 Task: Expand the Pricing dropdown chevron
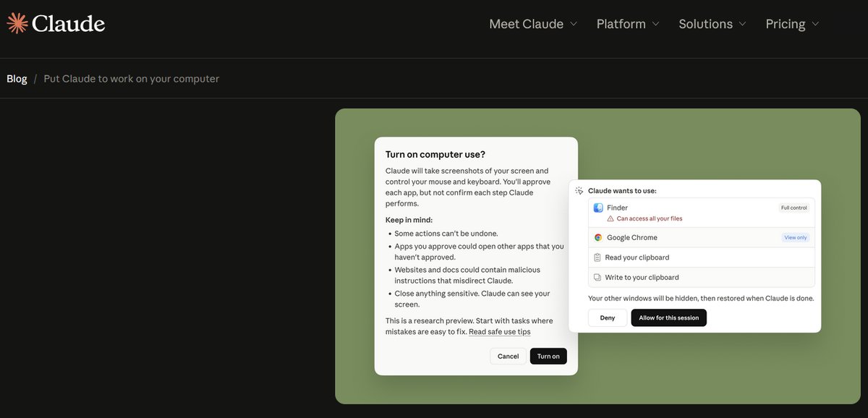815,24
